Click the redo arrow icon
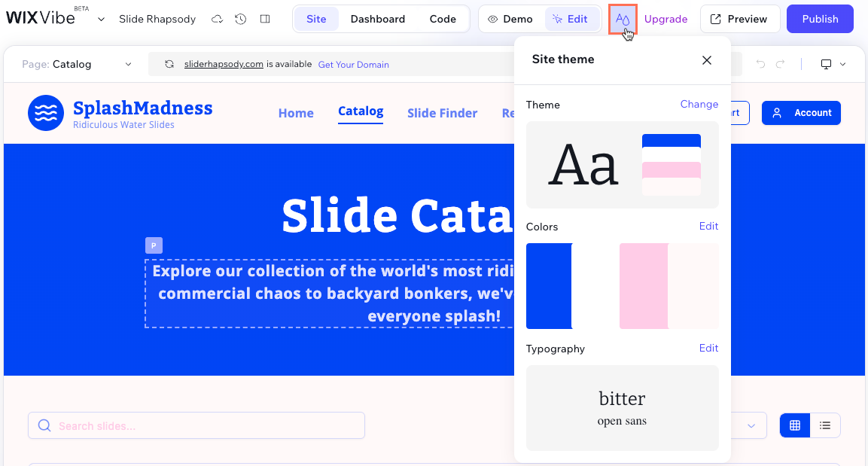The width and height of the screenshot is (868, 466). [x=781, y=65]
